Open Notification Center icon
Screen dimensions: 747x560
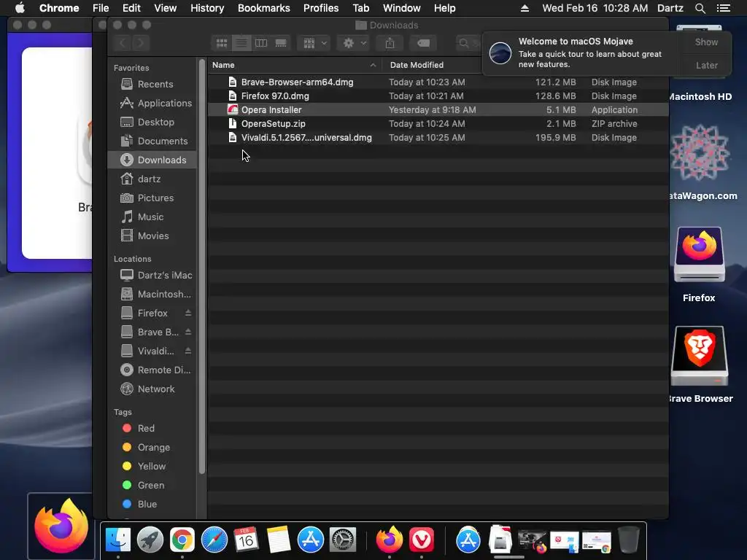(x=723, y=8)
